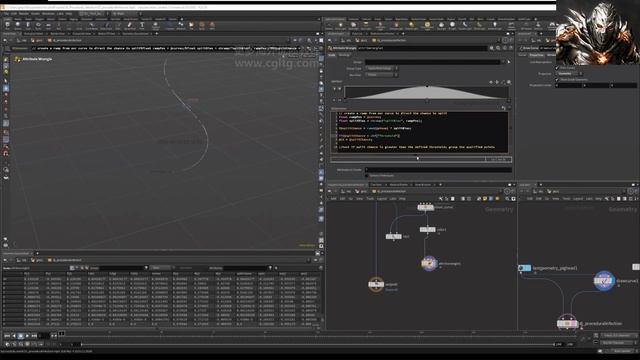Open the Group Type dropdown
The image size is (640, 360).
381,69
